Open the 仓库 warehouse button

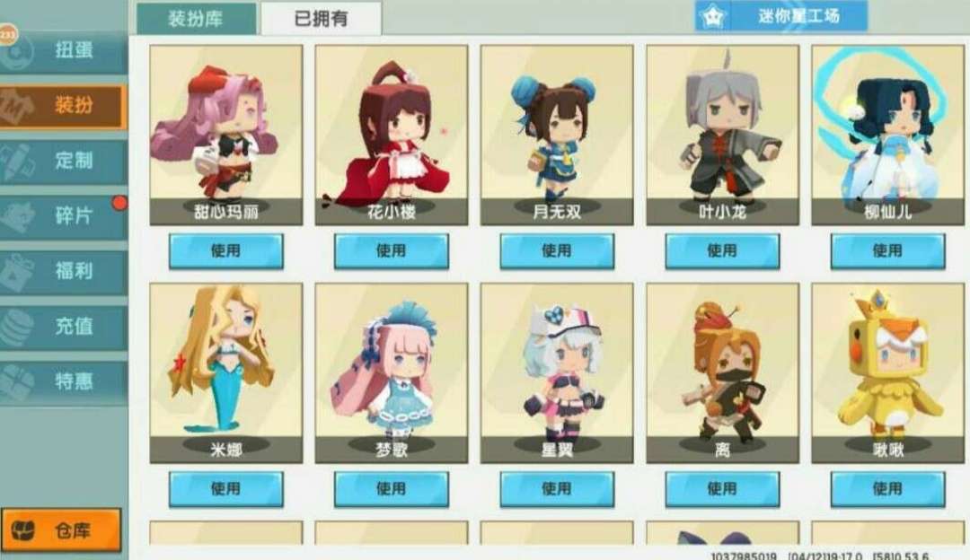(x=61, y=529)
